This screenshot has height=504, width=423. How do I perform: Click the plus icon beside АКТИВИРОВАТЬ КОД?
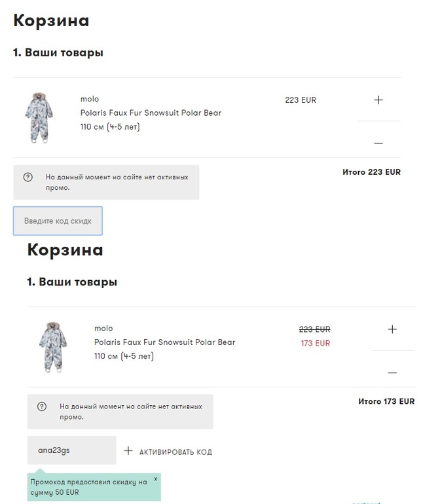tap(128, 451)
